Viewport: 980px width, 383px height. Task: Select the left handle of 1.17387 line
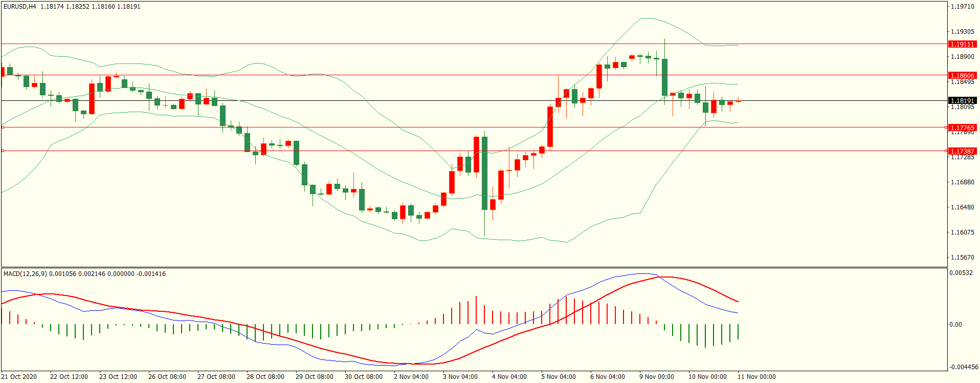(3, 151)
